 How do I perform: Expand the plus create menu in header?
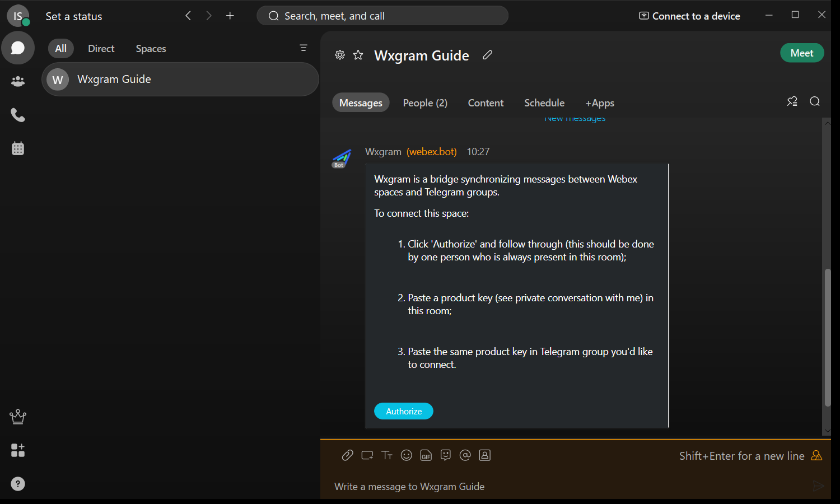tap(230, 16)
